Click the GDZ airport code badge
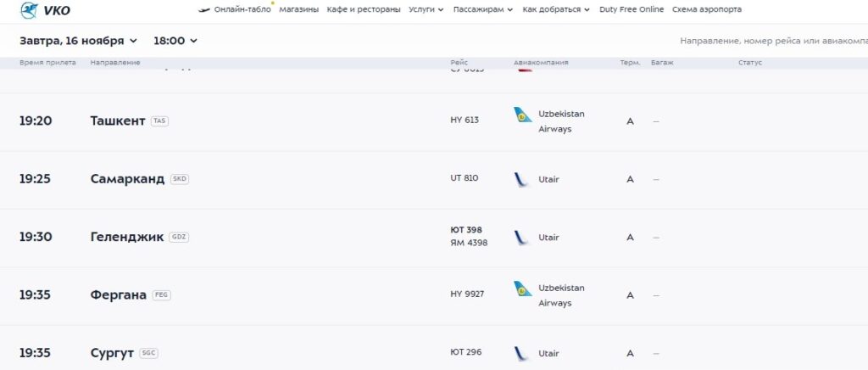This screenshot has width=868, height=370. pyautogui.click(x=178, y=237)
